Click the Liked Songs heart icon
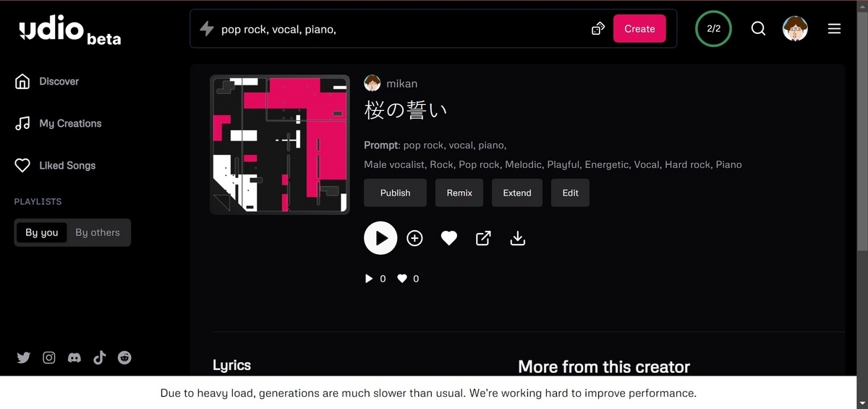This screenshot has height=409, width=868. coord(22,165)
